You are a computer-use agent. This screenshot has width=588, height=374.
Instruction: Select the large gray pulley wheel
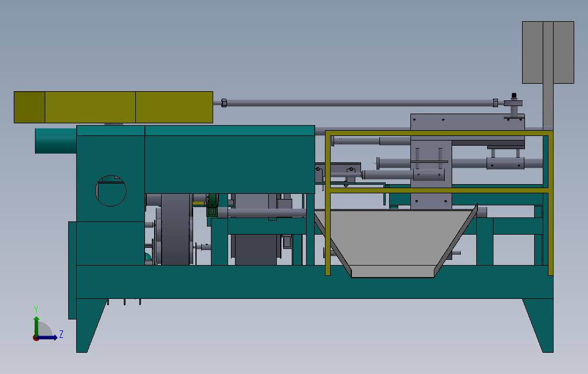coord(175,229)
